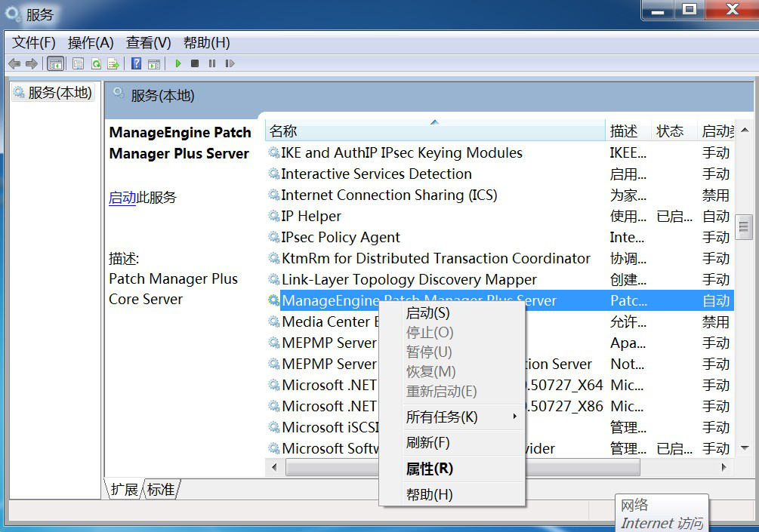Select KtmRm for Distributed Transaction Coordinator
The height and width of the screenshot is (532, 759).
436,258
